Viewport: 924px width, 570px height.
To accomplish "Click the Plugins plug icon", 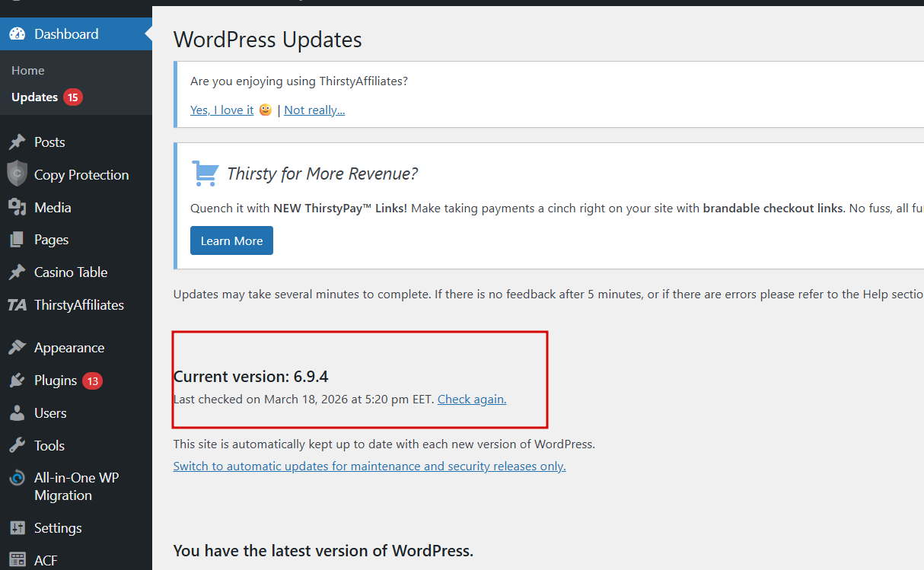I will [17, 381].
